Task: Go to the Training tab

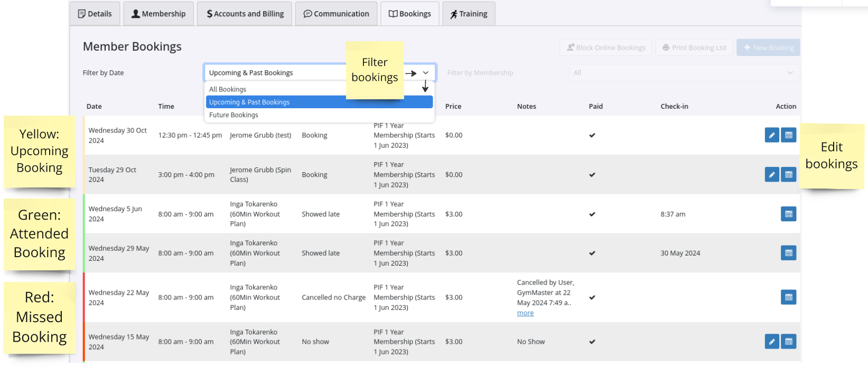Action: pos(468,14)
